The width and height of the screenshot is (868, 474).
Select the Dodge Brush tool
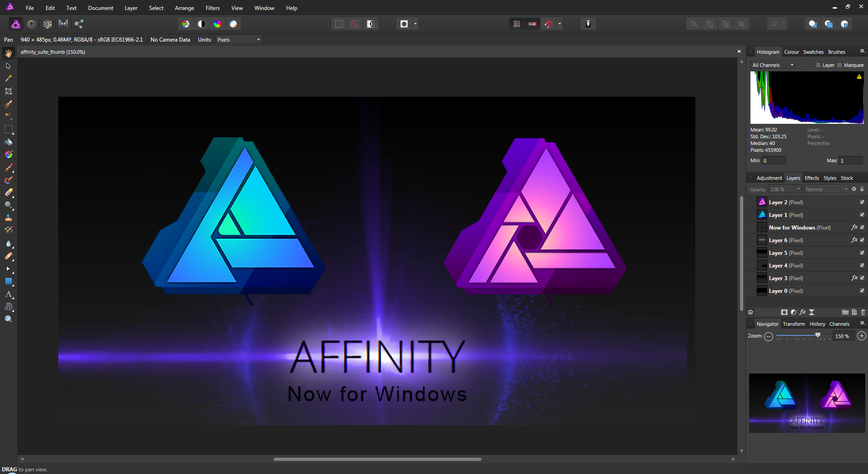(x=8, y=205)
